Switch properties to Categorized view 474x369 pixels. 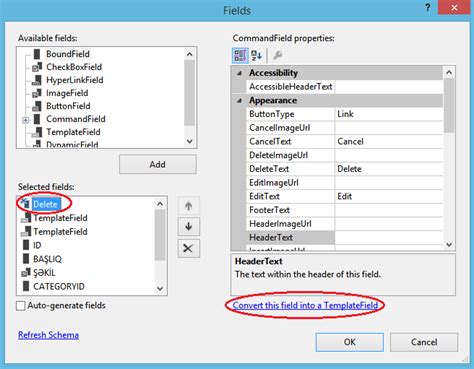pyautogui.click(x=240, y=55)
